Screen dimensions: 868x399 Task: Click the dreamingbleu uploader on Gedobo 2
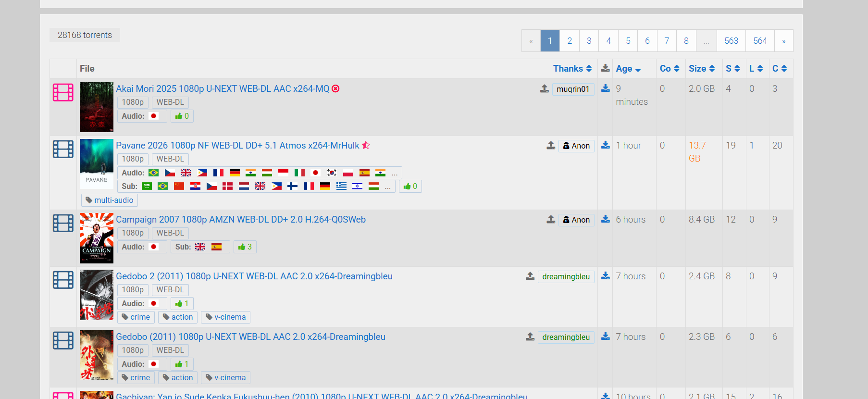[566, 276]
